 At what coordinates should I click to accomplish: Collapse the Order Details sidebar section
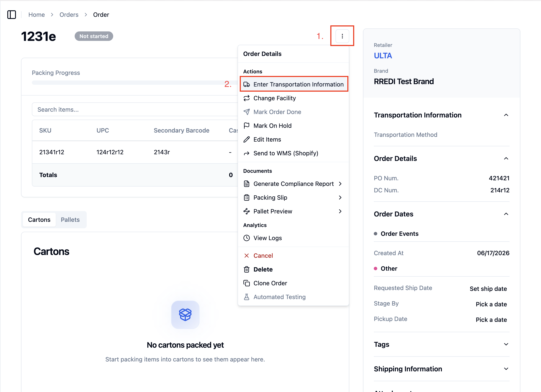(x=506, y=159)
